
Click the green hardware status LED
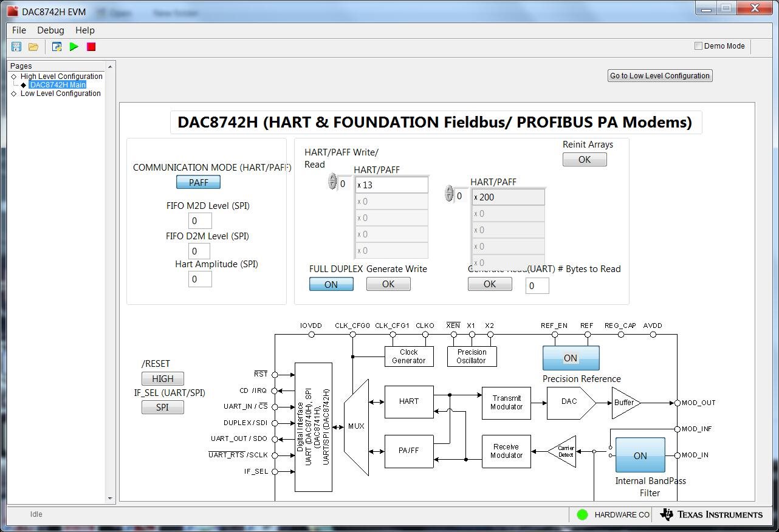(x=582, y=514)
